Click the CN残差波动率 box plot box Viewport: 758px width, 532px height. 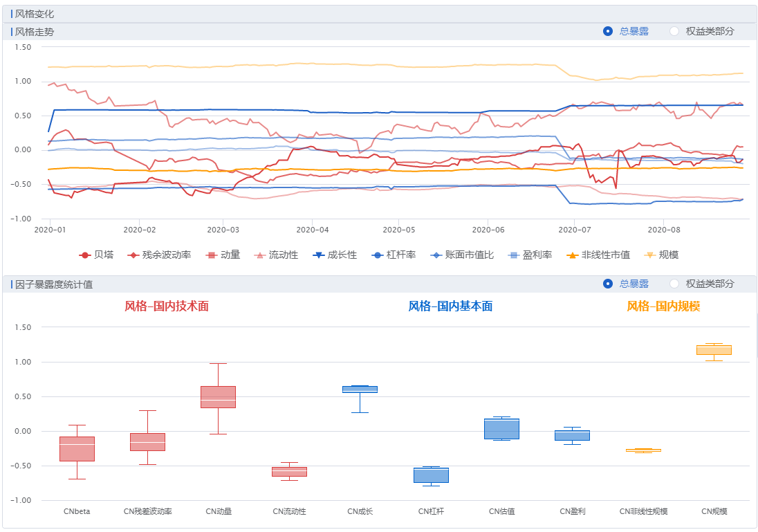pos(147,442)
